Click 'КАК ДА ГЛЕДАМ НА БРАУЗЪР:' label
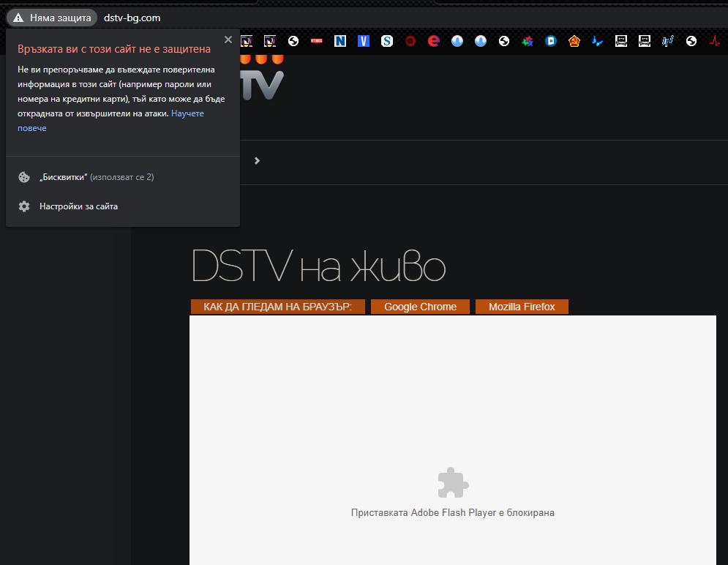728x565 pixels. point(277,307)
